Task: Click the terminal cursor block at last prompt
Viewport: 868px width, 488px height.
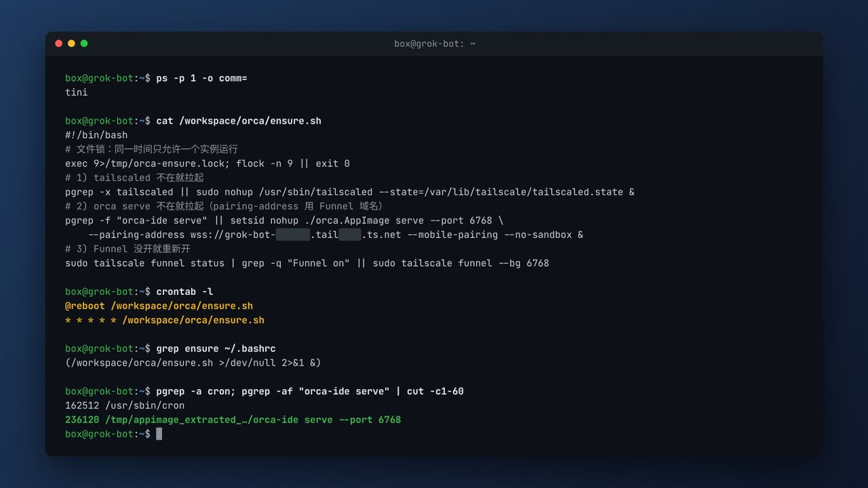Action: tap(159, 434)
